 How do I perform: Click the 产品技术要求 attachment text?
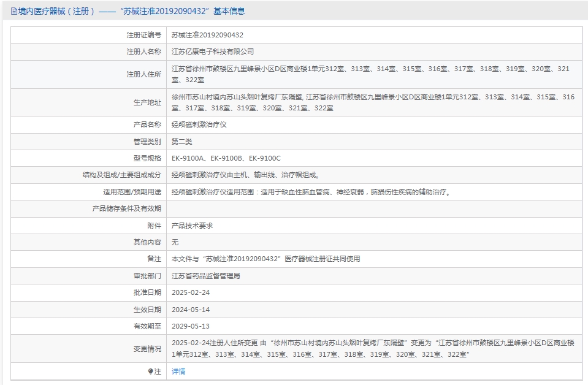[193, 226]
